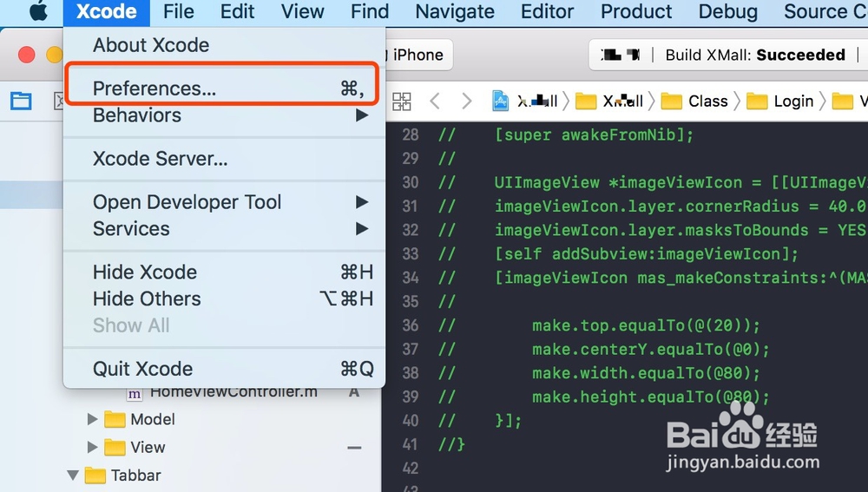Select the Tabbar folder row
Viewport: 868px width, 492px height.
[x=190, y=475]
